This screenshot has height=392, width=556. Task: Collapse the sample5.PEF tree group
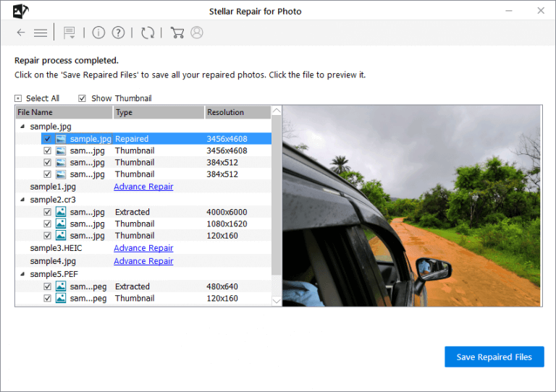[22, 274]
